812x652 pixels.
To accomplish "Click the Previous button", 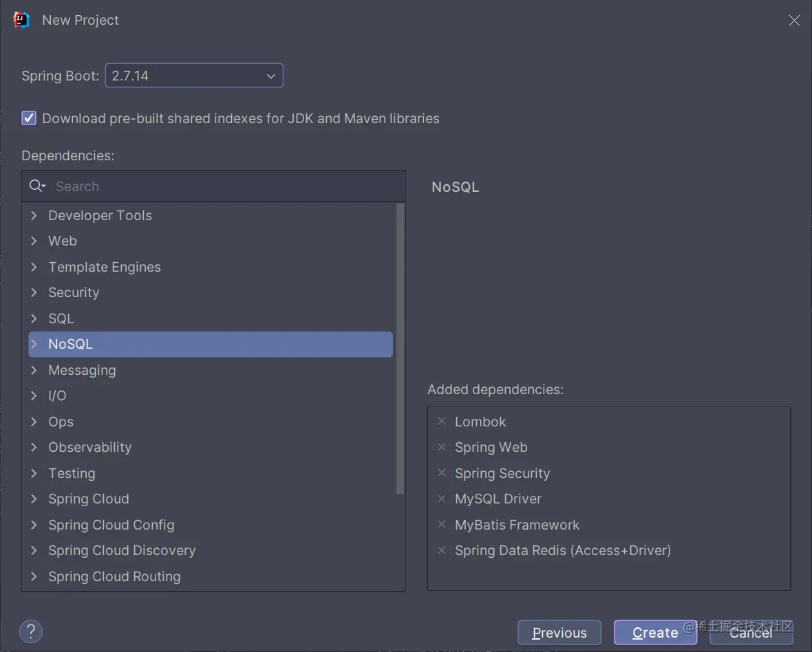I will (559, 632).
